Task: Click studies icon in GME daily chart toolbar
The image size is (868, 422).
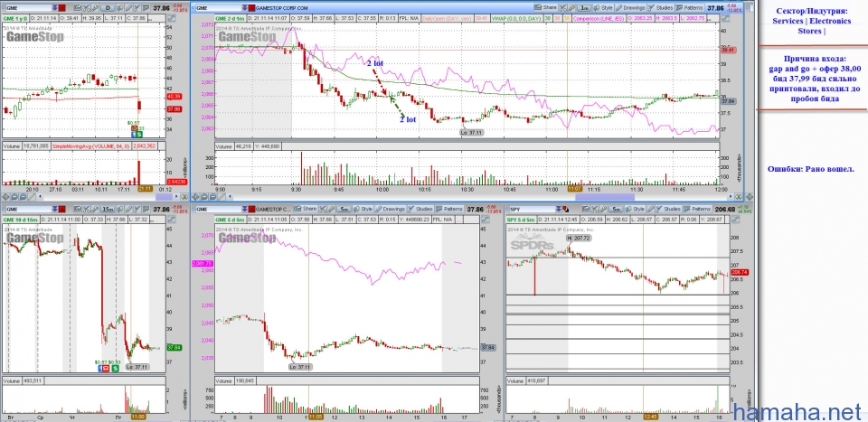Action: (x=137, y=8)
